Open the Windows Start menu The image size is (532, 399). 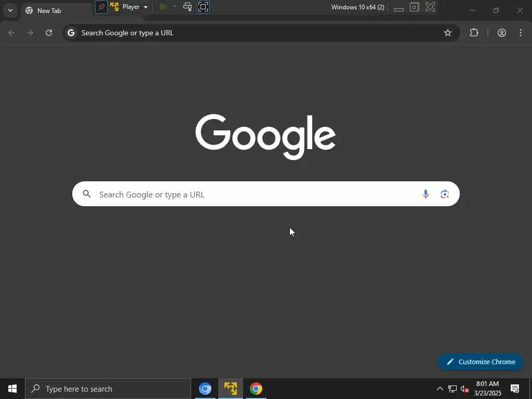coord(12,389)
